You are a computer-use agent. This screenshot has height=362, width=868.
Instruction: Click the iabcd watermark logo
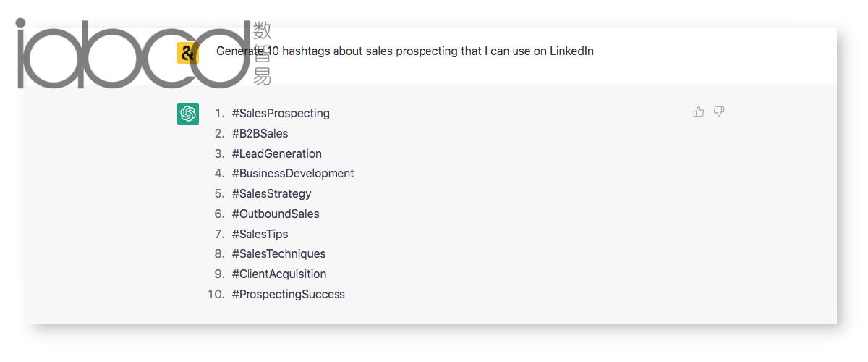tap(134, 54)
